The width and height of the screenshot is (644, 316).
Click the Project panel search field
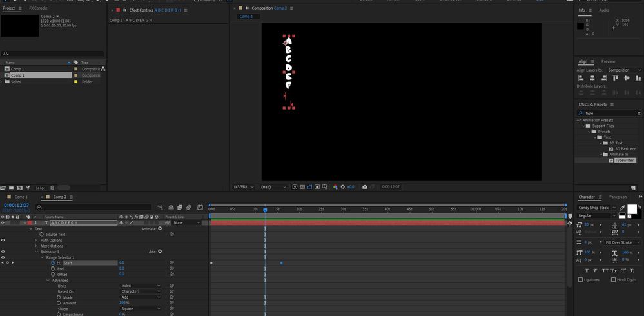(x=52, y=54)
